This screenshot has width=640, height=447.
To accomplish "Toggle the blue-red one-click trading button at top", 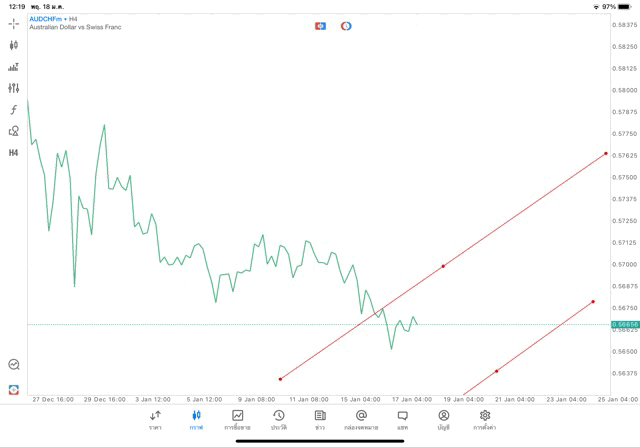I will 320,26.
